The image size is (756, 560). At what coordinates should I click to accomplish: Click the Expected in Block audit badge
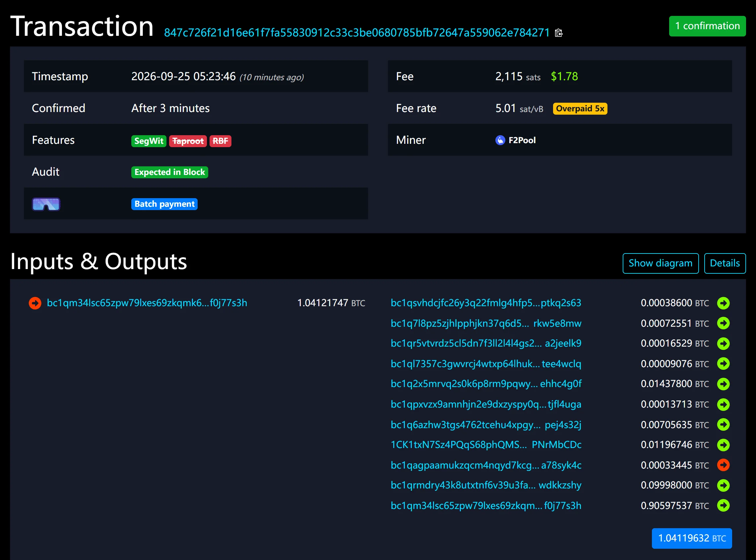(169, 172)
